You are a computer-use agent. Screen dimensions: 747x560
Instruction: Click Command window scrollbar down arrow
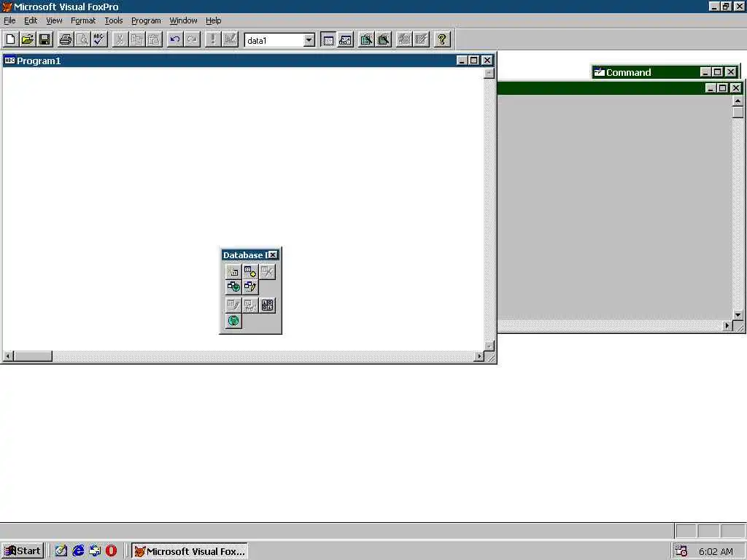point(738,315)
